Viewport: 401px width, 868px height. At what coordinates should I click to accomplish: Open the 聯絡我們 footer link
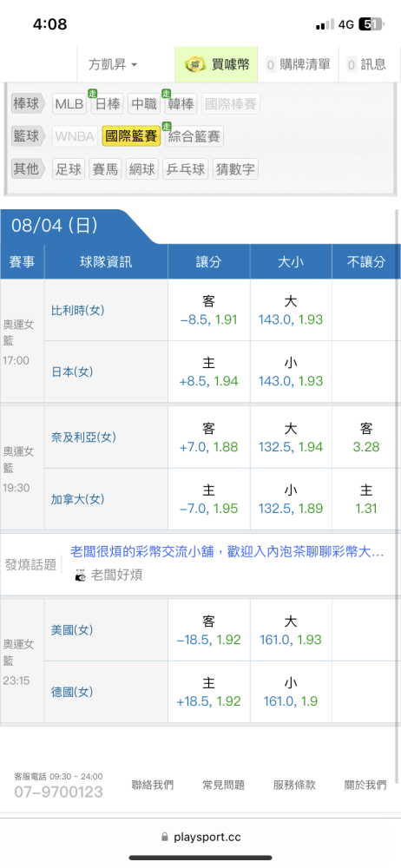[152, 785]
